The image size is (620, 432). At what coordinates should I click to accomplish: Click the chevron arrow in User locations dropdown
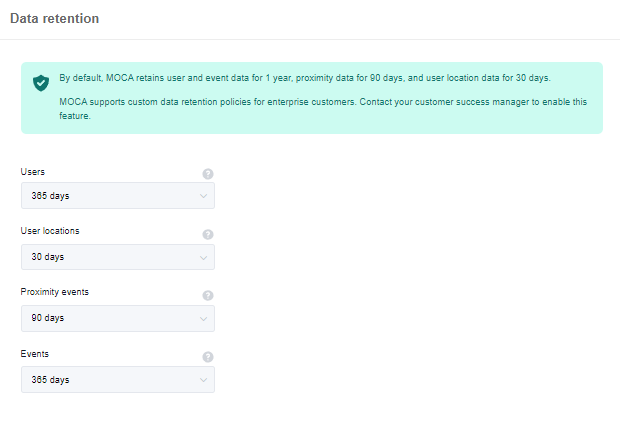coord(204,258)
